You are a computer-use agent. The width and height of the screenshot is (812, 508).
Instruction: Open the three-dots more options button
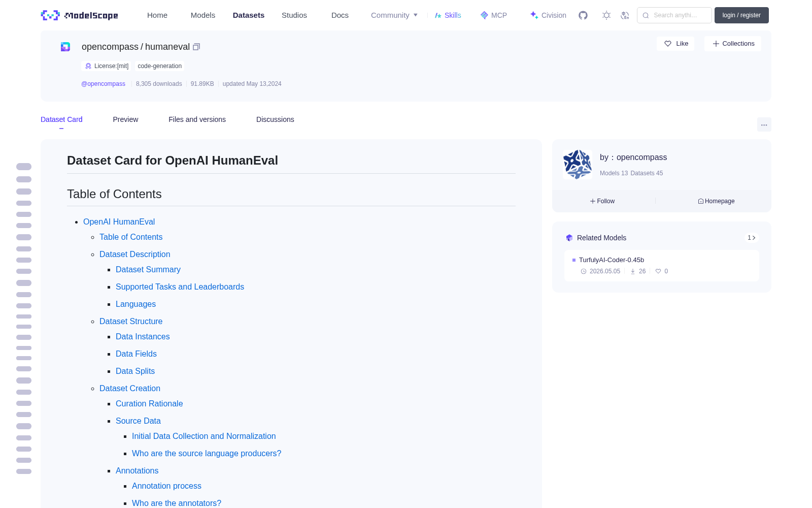(x=764, y=124)
